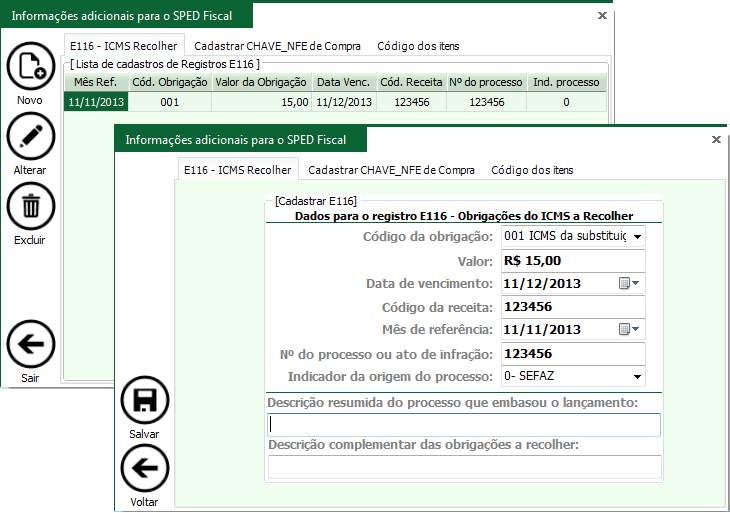Click the Data Venc. column header
Screen dimensions: 730x513
[x=344, y=82]
